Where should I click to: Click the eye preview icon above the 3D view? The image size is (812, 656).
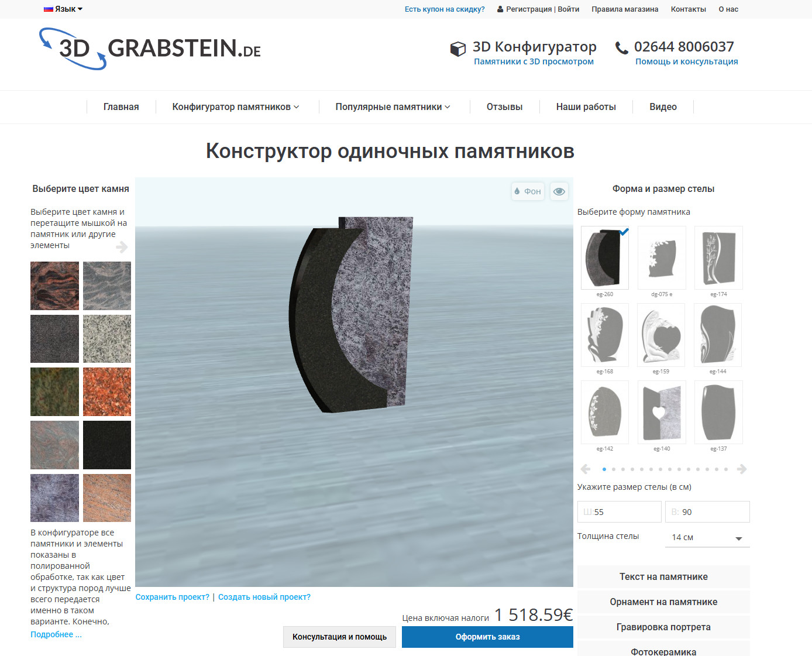pos(559,191)
